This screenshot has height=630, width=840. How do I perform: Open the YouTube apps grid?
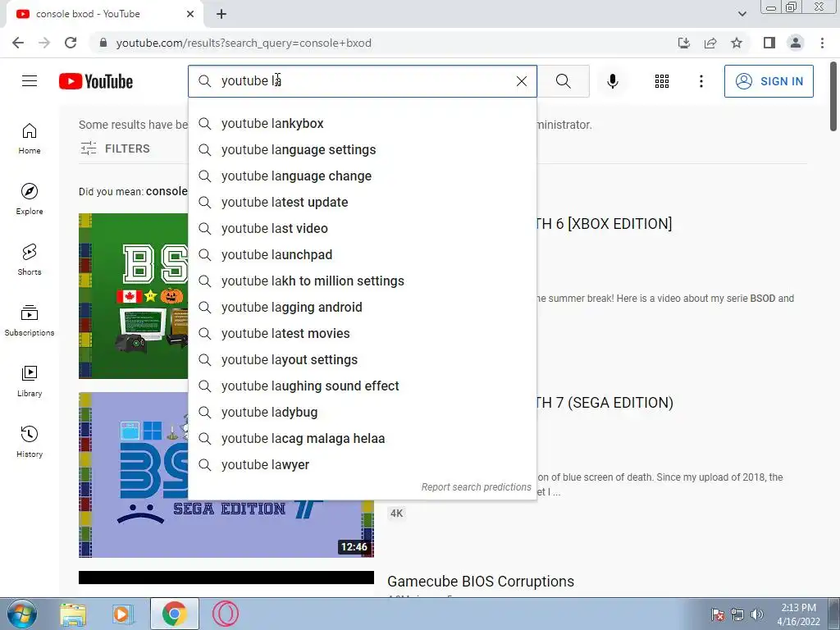pyautogui.click(x=662, y=81)
